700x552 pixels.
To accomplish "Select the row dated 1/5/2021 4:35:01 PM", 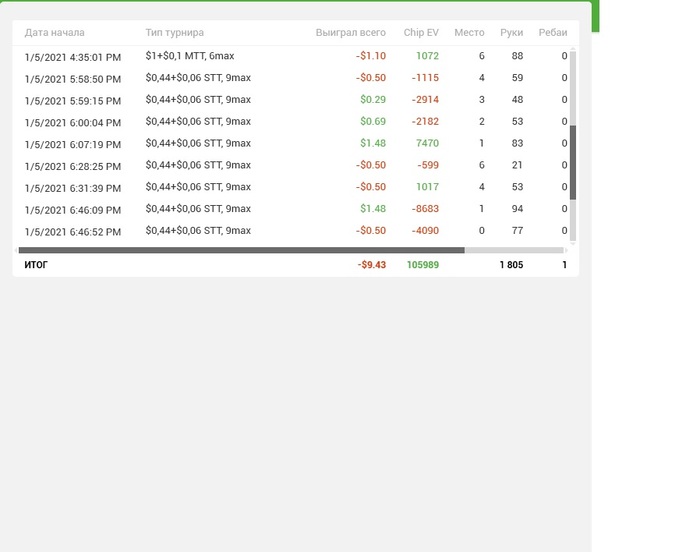I will point(291,56).
